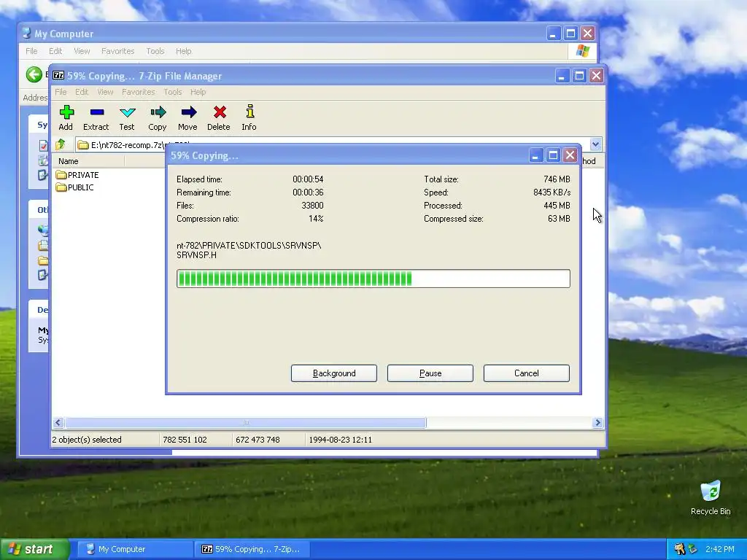Screen dimensions: 747x560
Task: Click the first system tray icon
Action: point(680,549)
